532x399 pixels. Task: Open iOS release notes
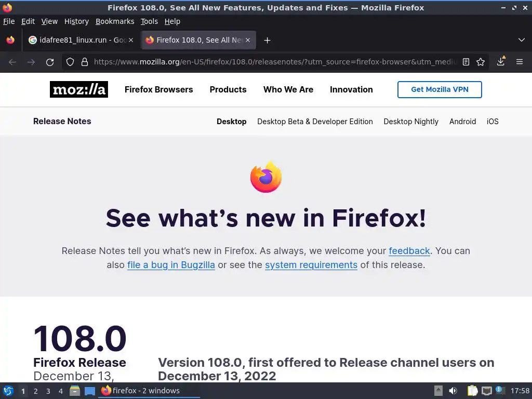click(x=493, y=122)
